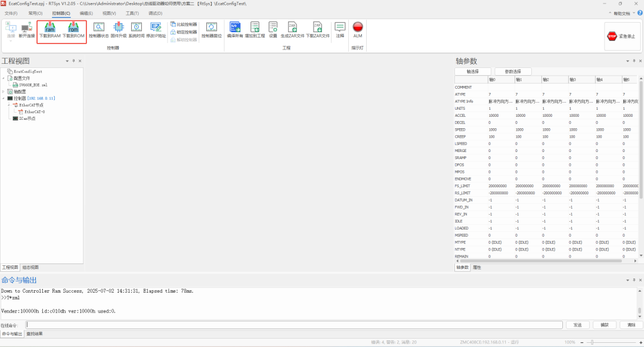
Task: Pin the 轴参数 panel
Action: coord(634,61)
